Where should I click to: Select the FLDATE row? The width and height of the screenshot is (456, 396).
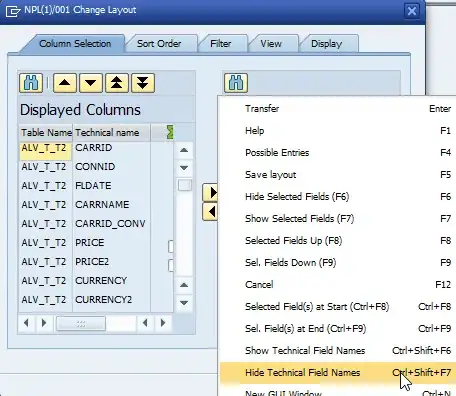[96, 186]
